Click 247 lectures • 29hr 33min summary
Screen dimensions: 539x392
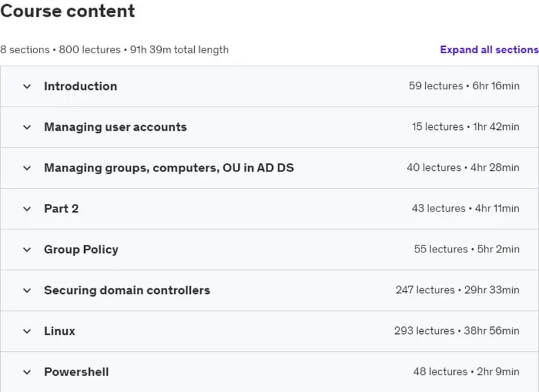click(457, 290)
